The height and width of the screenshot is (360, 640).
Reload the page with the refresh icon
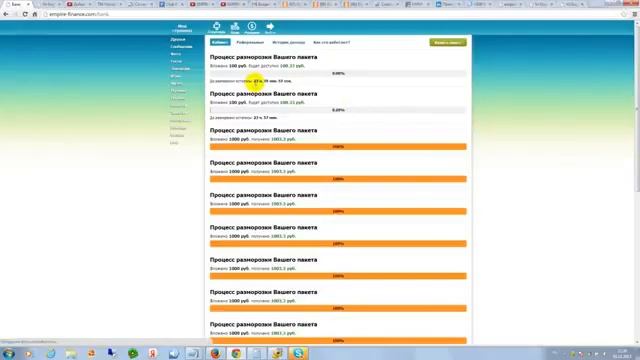tap(25, 14)
